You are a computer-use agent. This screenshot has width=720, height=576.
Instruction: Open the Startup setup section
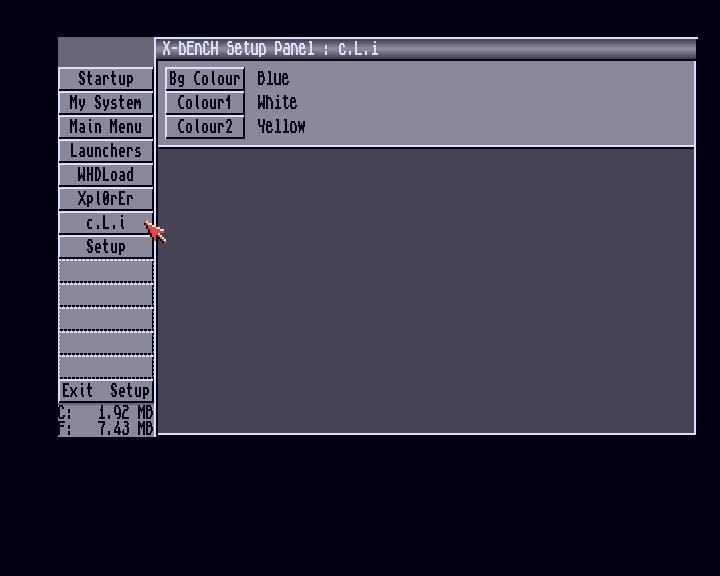pyautogui.click(x=106, y=79)
